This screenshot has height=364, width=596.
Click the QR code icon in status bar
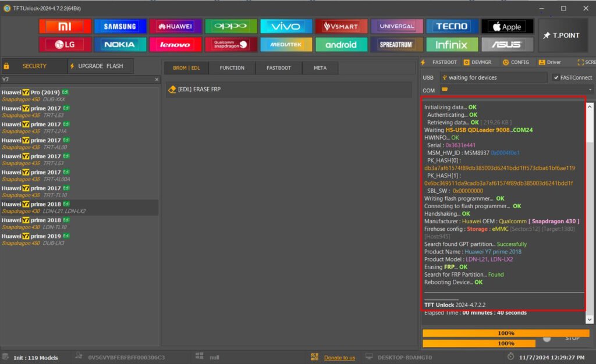[315, 357]
